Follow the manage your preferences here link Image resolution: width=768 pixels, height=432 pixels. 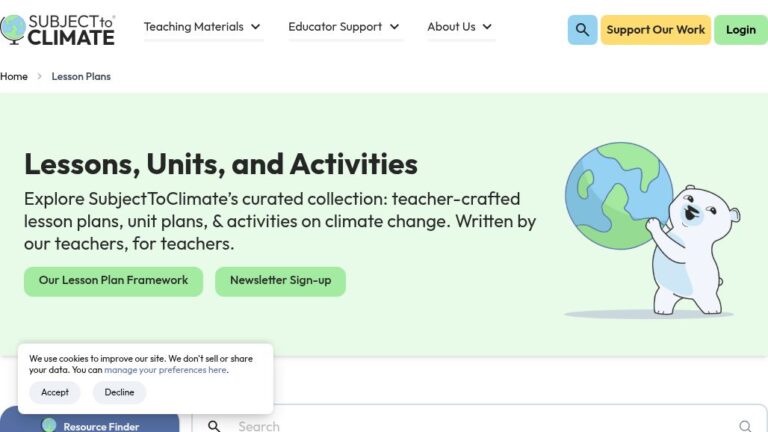166,370
